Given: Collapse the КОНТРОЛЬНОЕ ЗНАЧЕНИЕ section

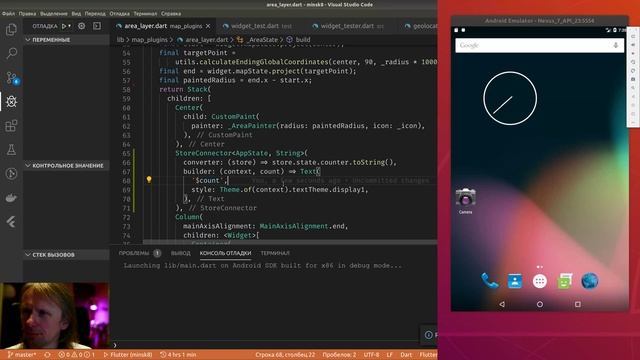Looking at the screenshot, I should (28, 166).
